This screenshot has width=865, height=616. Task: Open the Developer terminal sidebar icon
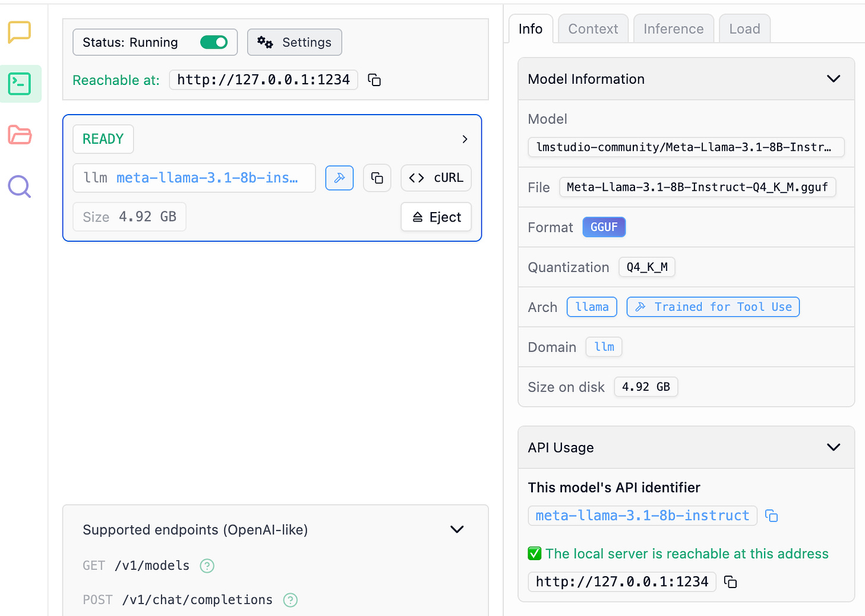coord(20,84)
